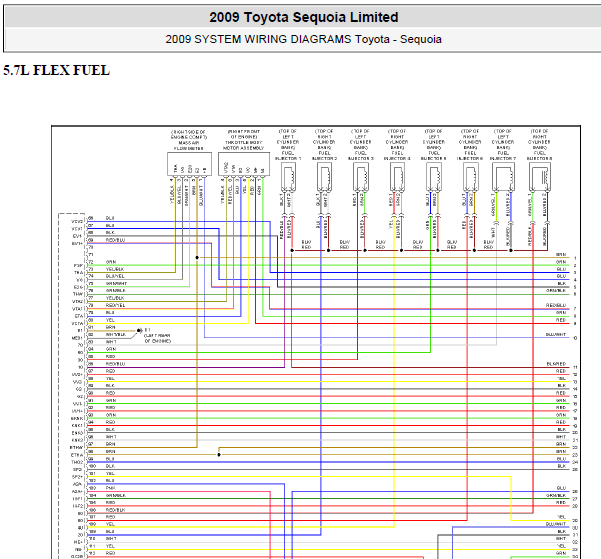601x559 pixels.
Task: Click the pin 76 GRN/BLK wire label
Action: click(x=116, y=291)
